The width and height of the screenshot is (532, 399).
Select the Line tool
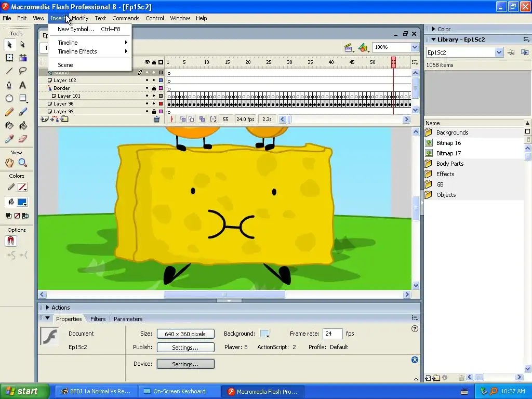(x=9, y=71)
